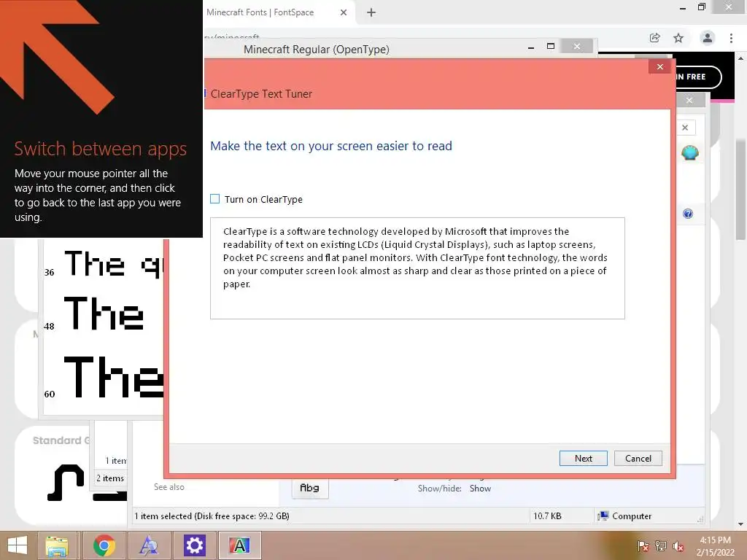Close the ClearType Text Tuner window

[659, 66]
